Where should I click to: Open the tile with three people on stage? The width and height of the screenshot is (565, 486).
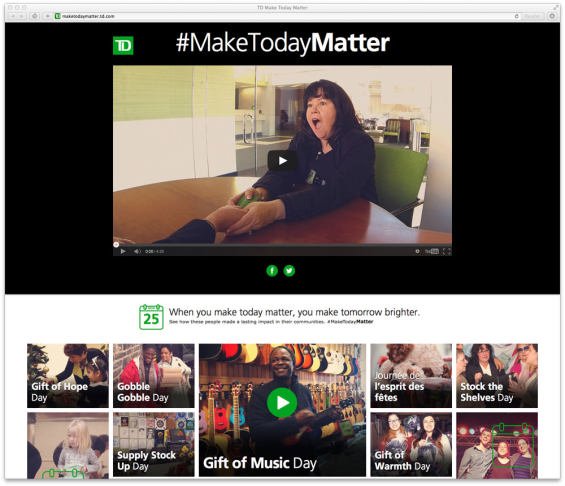497,446
